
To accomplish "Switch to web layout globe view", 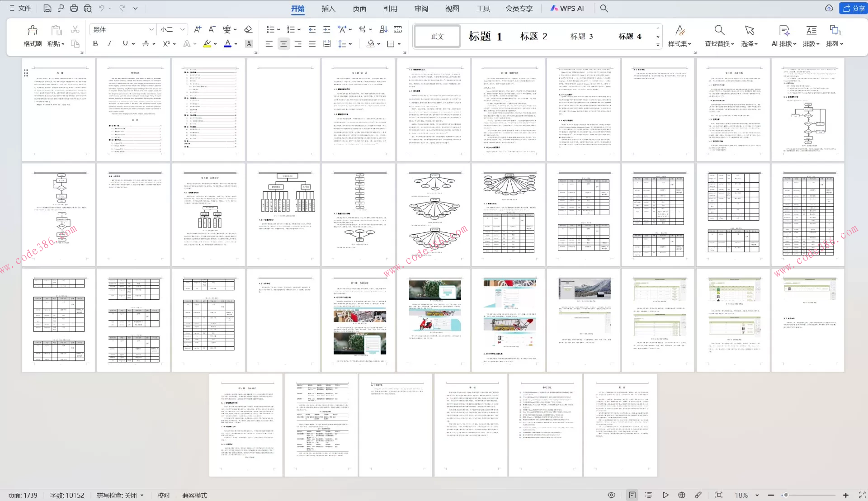I will pyautogui.click(x=682, y=495).
